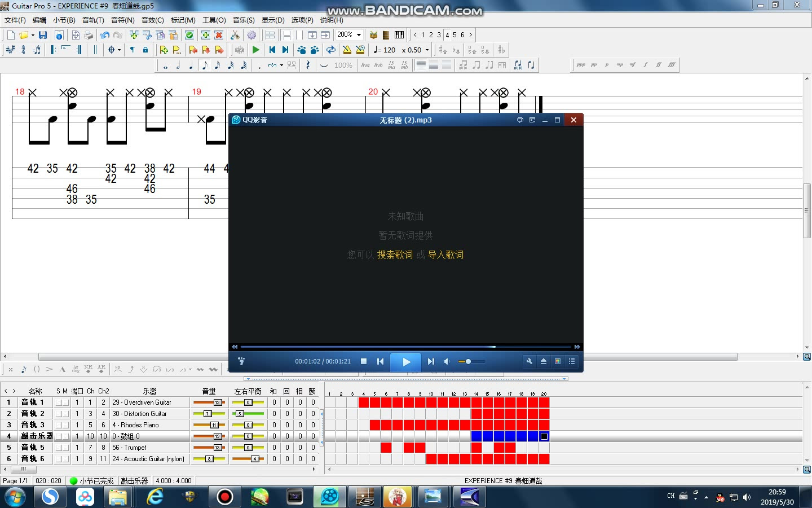Delete track with red X icon
The image size is (812, 508).
(x=219, y=35)
